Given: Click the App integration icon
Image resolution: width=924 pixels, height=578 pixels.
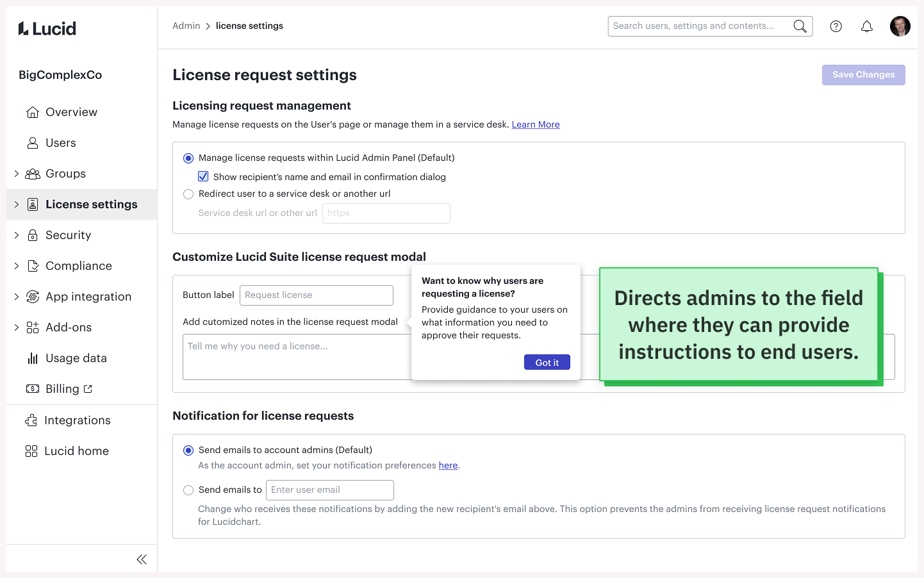Looking at the screenshot, I should point(33,297).
